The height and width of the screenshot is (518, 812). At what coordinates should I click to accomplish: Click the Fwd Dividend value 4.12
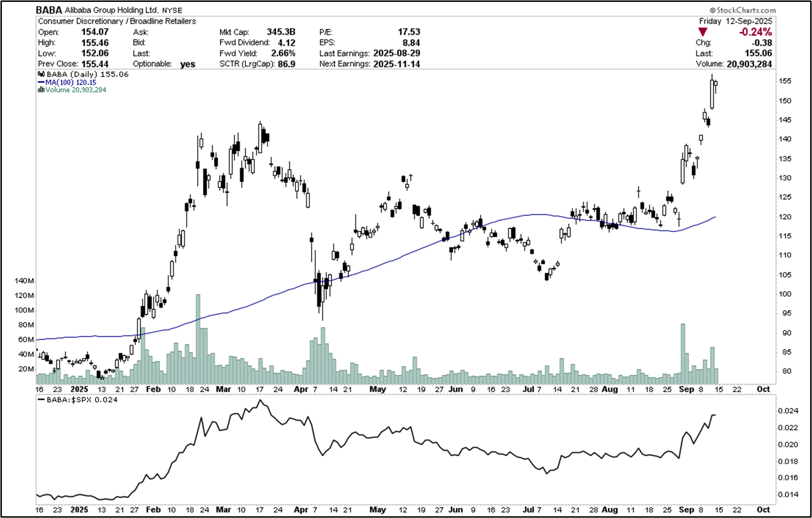pos(287,43)
